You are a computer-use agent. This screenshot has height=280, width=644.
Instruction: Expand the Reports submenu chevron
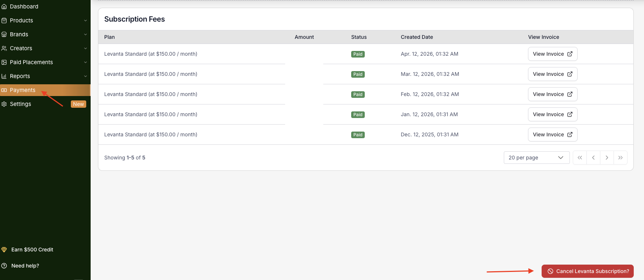(85, 76)
